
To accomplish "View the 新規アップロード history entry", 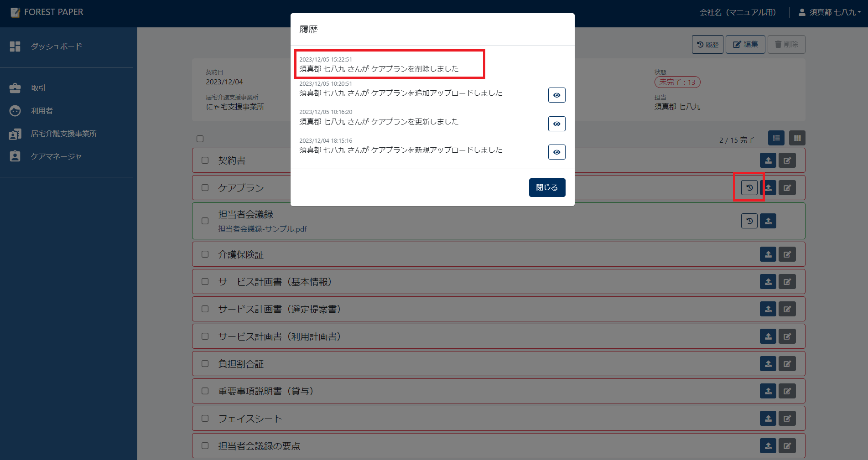I will pos(556,152).
